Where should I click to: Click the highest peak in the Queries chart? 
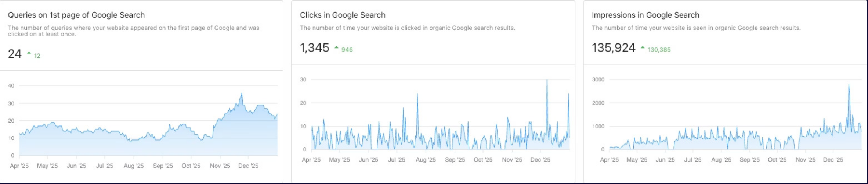(x=242, y=93)
